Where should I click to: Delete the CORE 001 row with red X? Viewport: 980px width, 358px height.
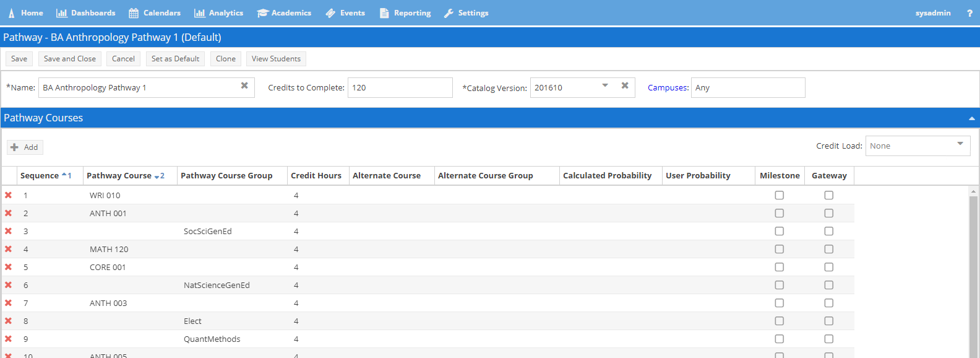tap(9, 267)
